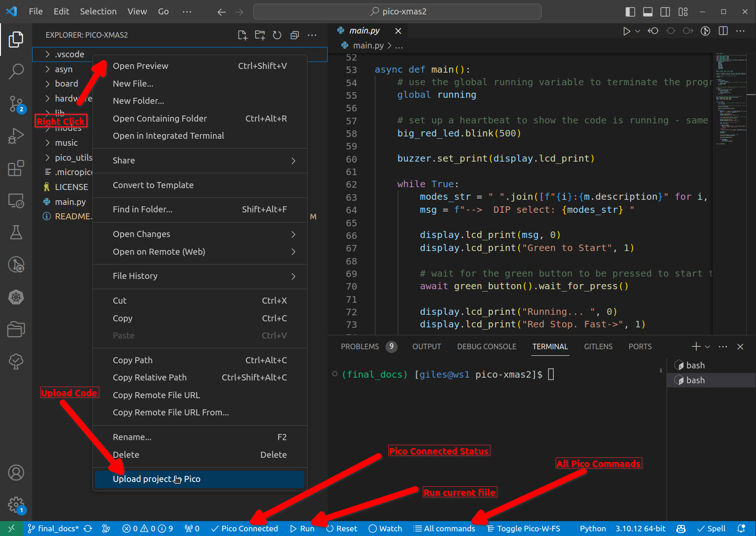756x536 pixels.
Task: Open the Search view in activity bar
Action: pyautogui.click(x=16, y=72)
